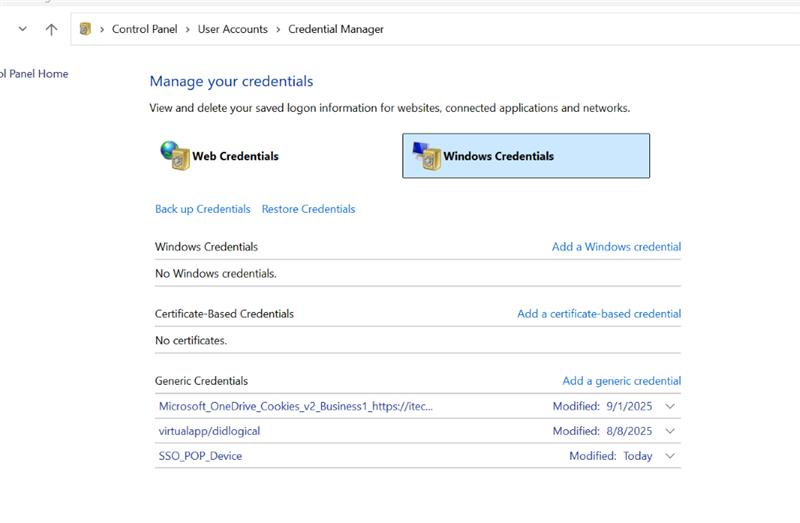This screenshot has height=523, width=800.
Task: Click Modified 9/1/2025 date text
Action: (602, 406)
